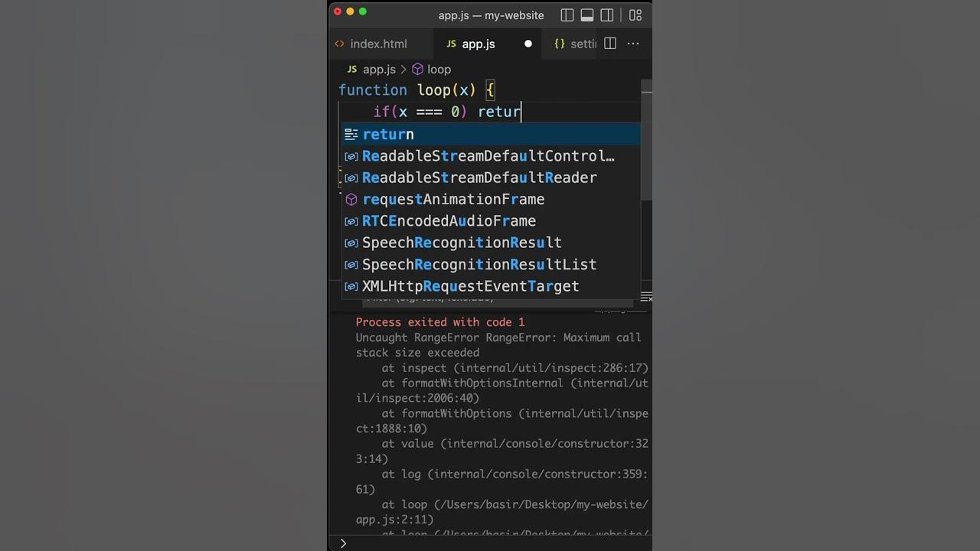
Task: Toggle the bottom panel layout icon
Action: (x=587, y=15)
